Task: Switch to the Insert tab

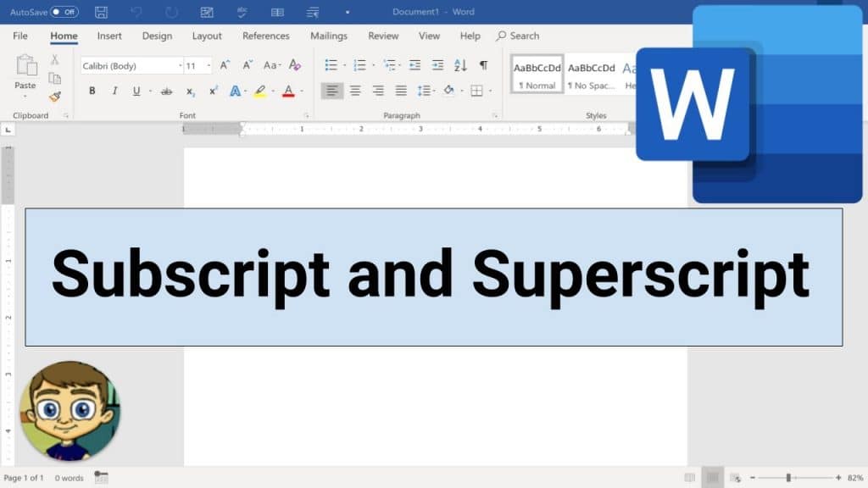Action: [109, 36]
